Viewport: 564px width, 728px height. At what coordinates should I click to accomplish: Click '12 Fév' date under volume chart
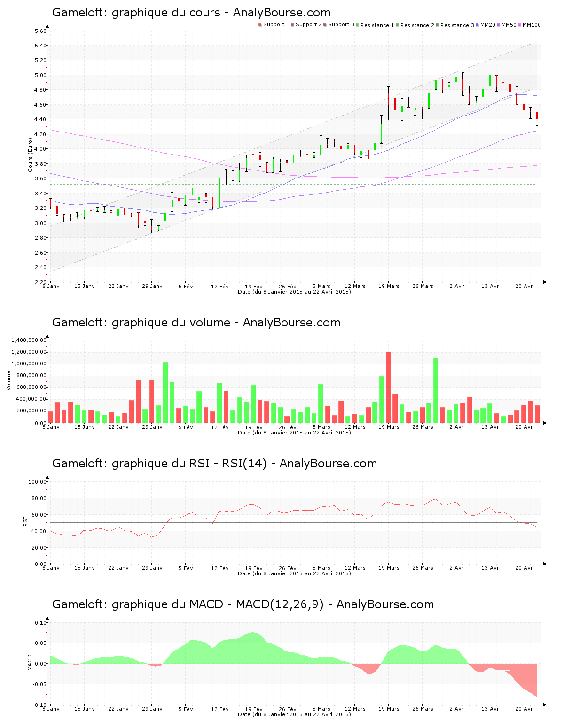pos(219,427)
